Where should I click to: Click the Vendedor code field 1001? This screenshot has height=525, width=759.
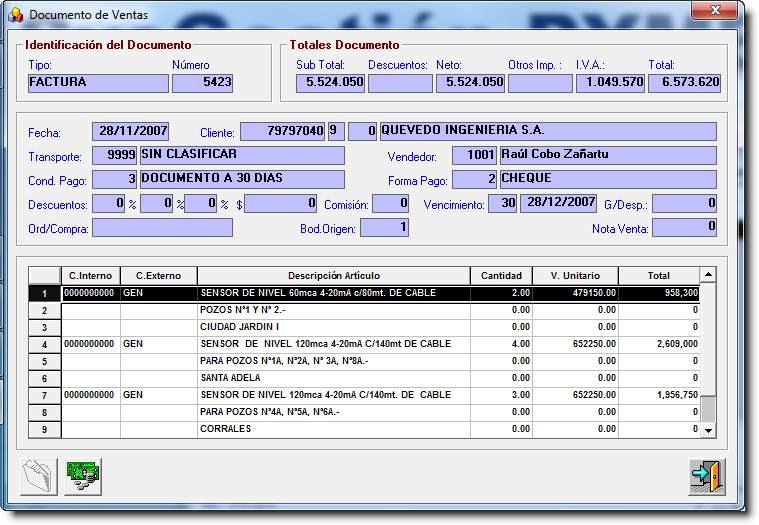point(474,155)
